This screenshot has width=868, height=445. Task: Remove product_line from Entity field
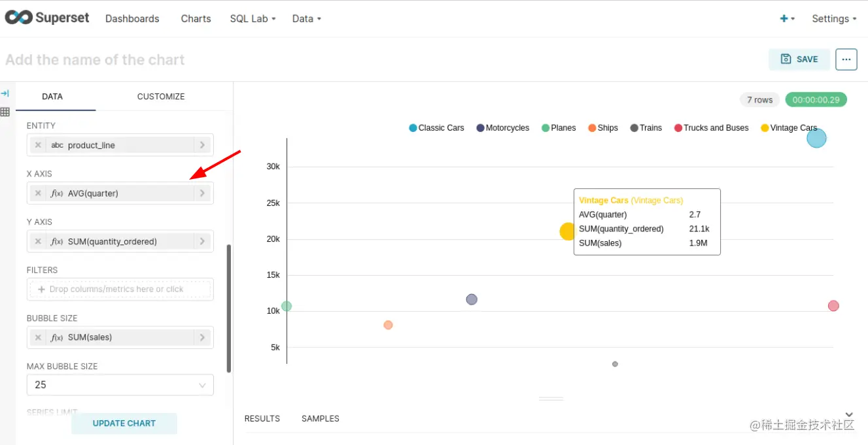point(39,145)
